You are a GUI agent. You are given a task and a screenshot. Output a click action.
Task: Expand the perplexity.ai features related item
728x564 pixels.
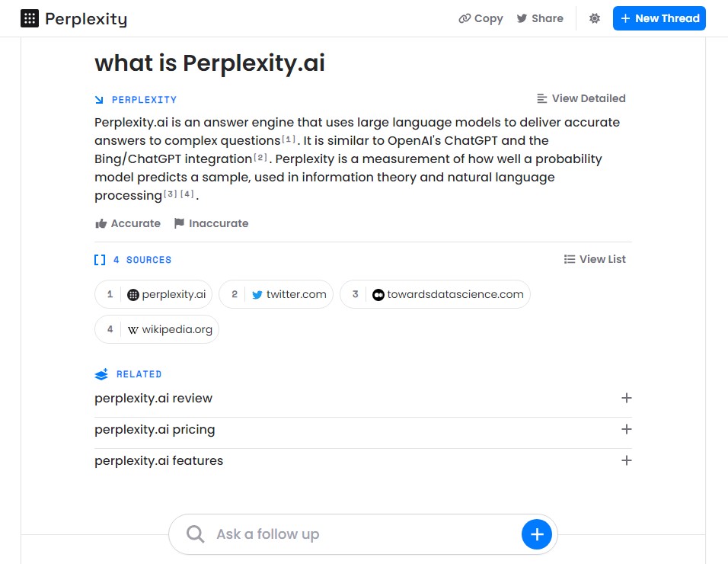[363, 460]
